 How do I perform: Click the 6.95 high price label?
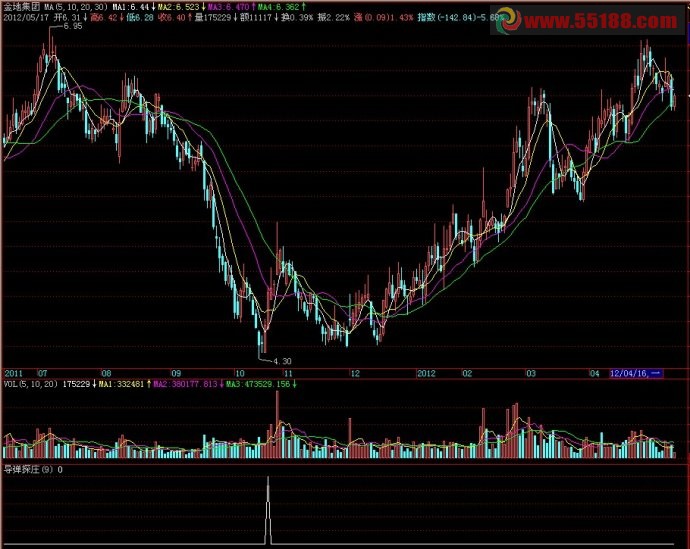(73, 26)
